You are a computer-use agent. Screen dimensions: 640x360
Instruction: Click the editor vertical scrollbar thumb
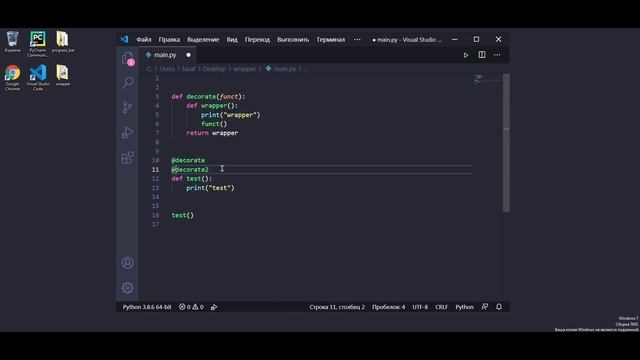coord(506,143)
